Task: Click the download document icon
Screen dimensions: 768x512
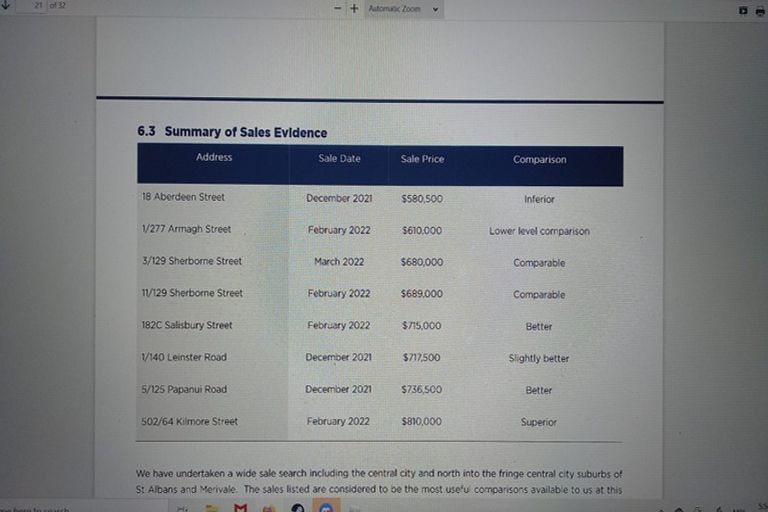Action: 742,10
